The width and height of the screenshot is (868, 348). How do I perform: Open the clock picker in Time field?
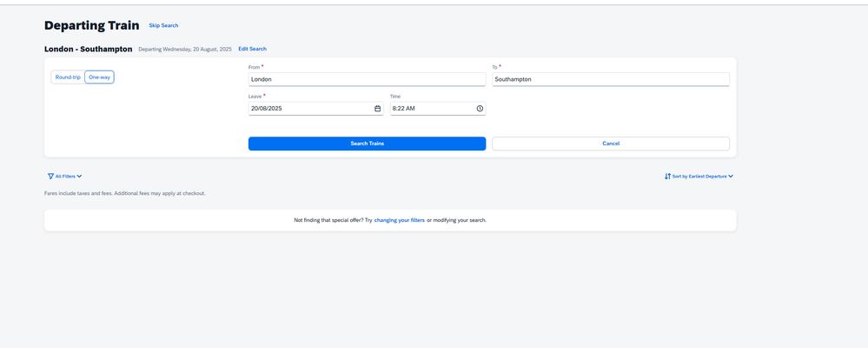[x=480, y=109]
